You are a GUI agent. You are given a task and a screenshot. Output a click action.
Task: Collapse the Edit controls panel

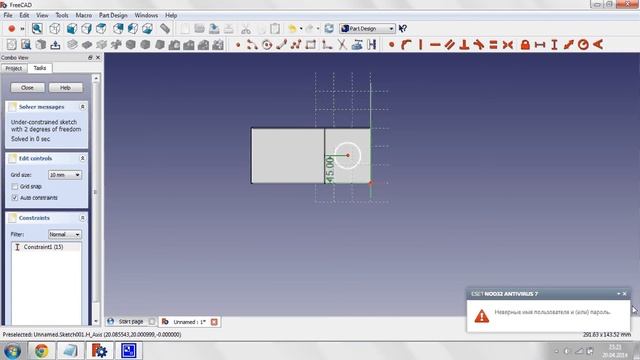[x=82, y=158]
